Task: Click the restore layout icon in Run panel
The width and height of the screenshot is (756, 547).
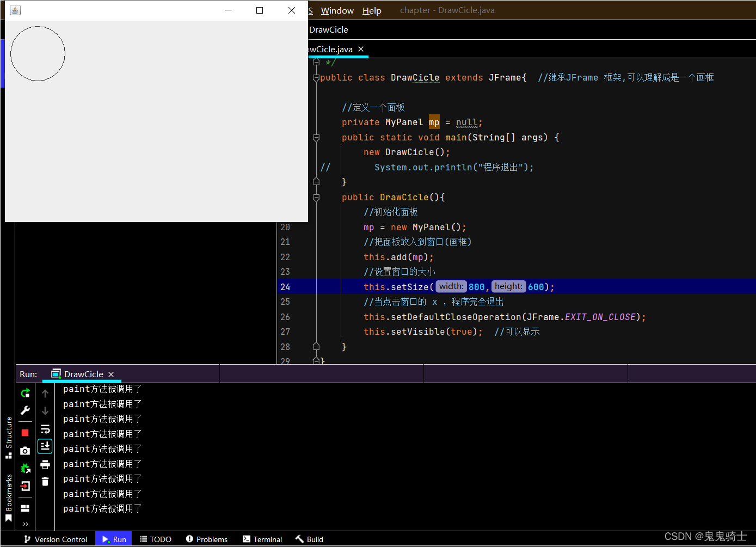Action: pos(25,508)
